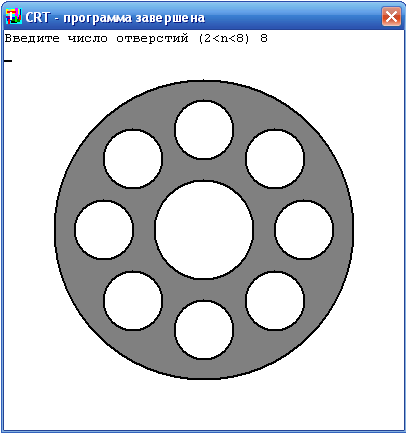Click the entered value 8 after the prompt
This screenshot has height=433, width=406.
pyautogui.click(x=264, y=39)
